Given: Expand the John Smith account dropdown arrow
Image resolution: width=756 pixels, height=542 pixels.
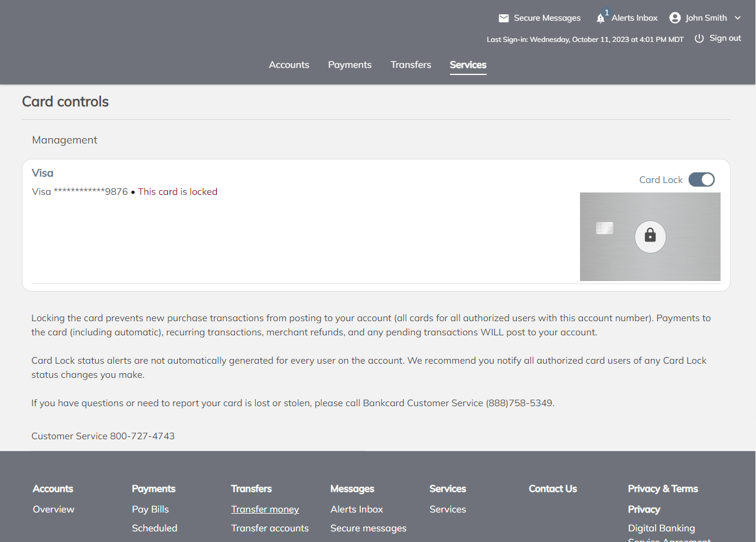Looking at the screenshot, I should [x=738, y=18].
